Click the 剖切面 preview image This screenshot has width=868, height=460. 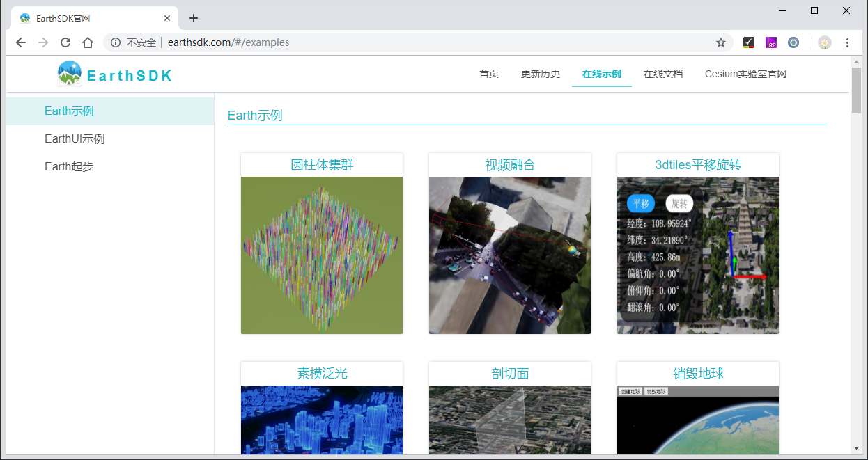tap(510, 420)
